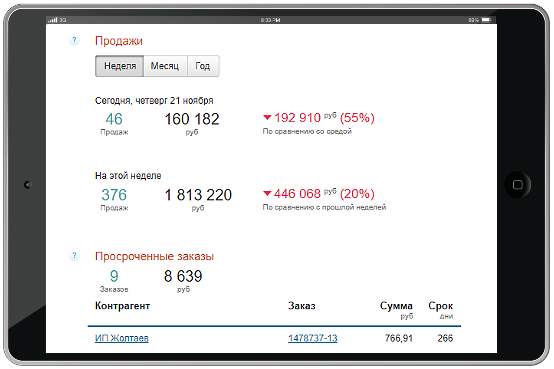
Task: Select today's sales count 46
Action: point(114,119)
